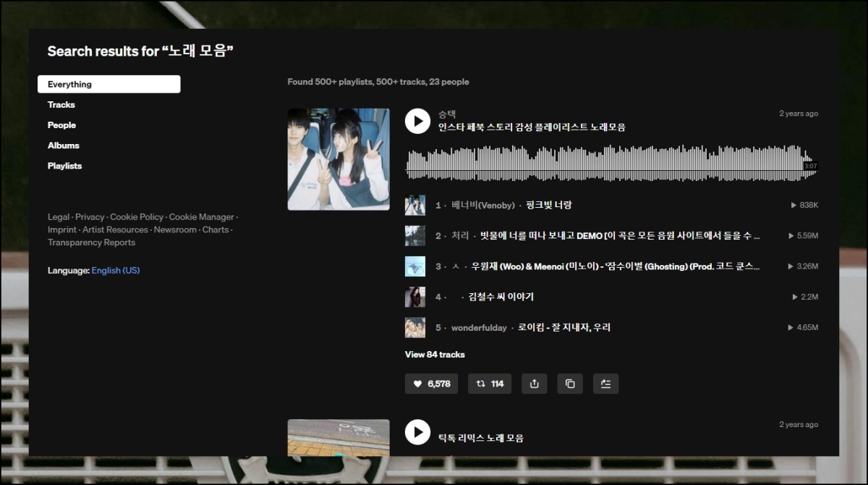The image size is (868, 485).
Task: Open artist wonderfulday
Action: coord(479,328)
